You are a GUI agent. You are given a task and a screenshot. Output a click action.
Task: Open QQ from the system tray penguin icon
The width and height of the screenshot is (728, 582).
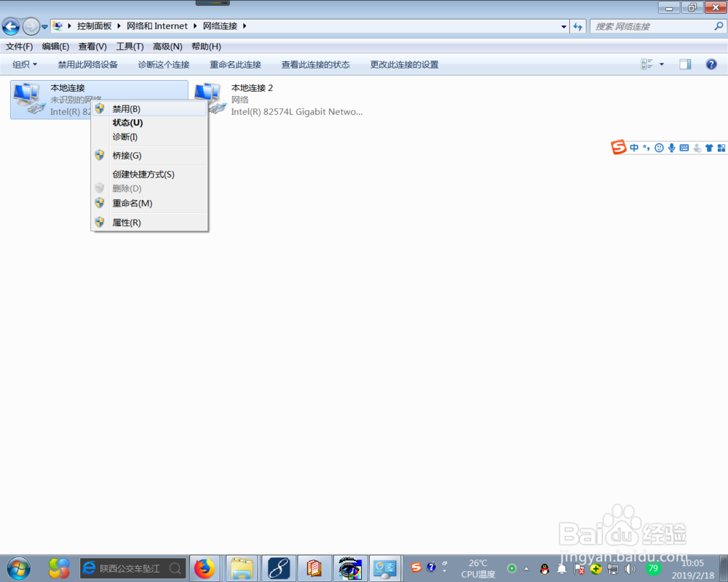(545, 568)
